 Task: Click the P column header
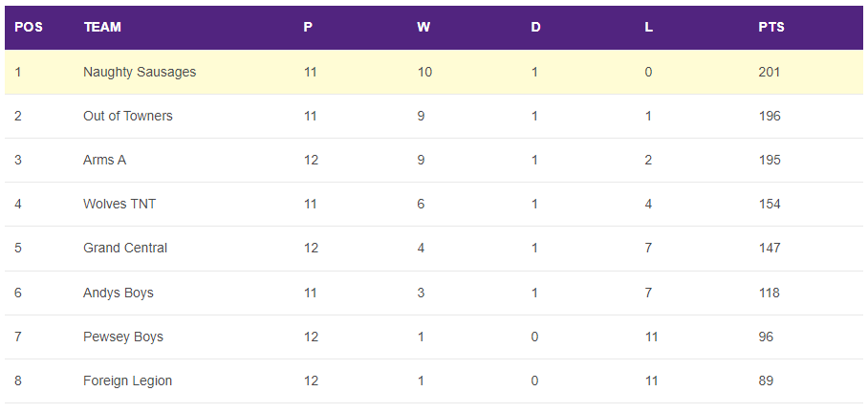pos(308,27)
